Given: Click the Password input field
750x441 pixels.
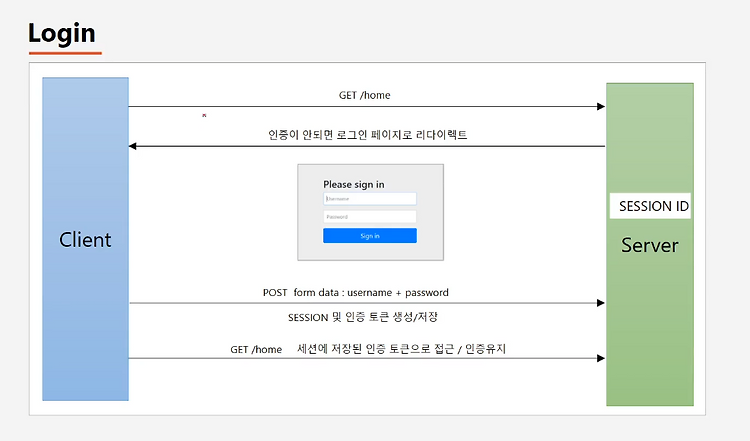Looking at the screenshot, I should pyautogui.click(x=370, y=217).
